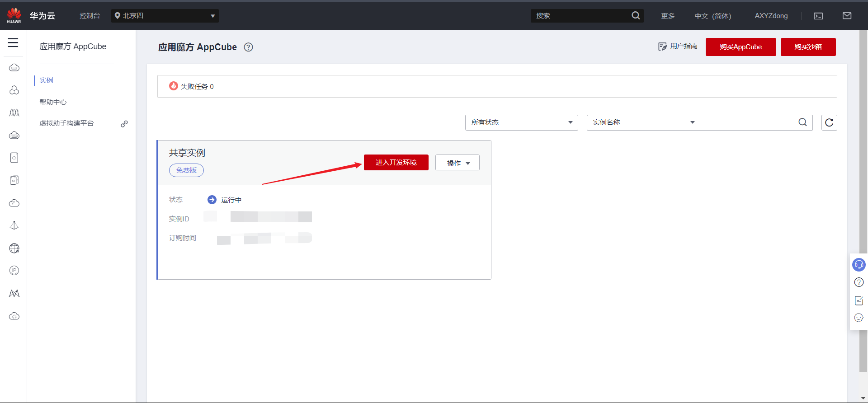The height and width of the screenshot is (403, 868).
Task: Go to 控制台 console
Action: [90, 16]
